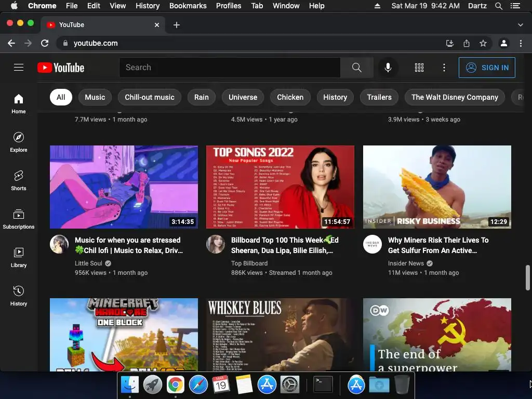This screenshot has height=399, width=532.
Task: Open Finder from the dock
Action: [130, 385]
